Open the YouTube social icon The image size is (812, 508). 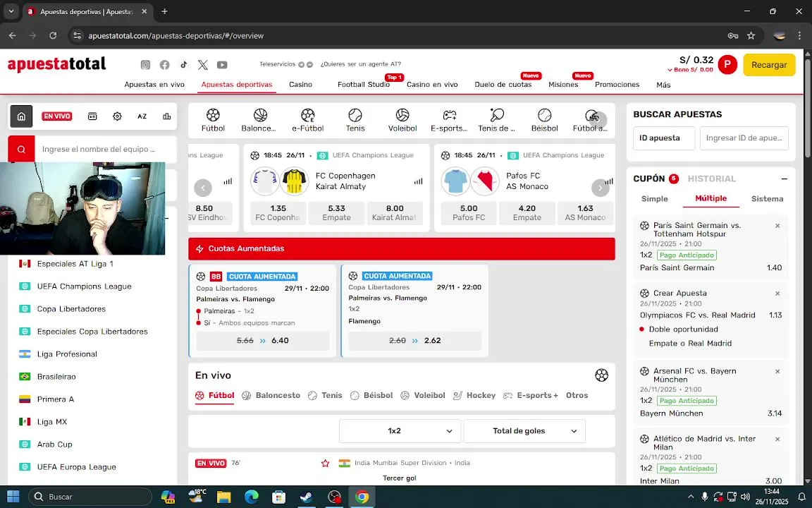pyautogui.click(x=222, y=65)
